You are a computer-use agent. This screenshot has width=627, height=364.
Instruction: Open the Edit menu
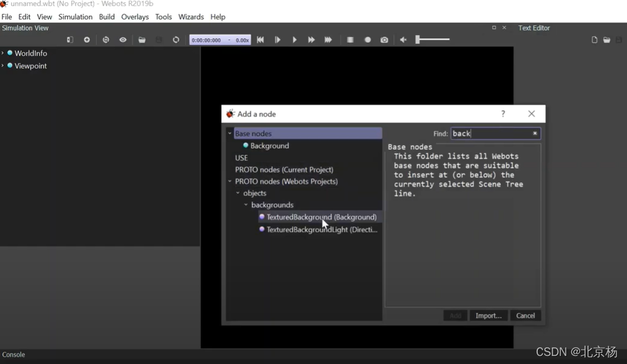(24, 17)
